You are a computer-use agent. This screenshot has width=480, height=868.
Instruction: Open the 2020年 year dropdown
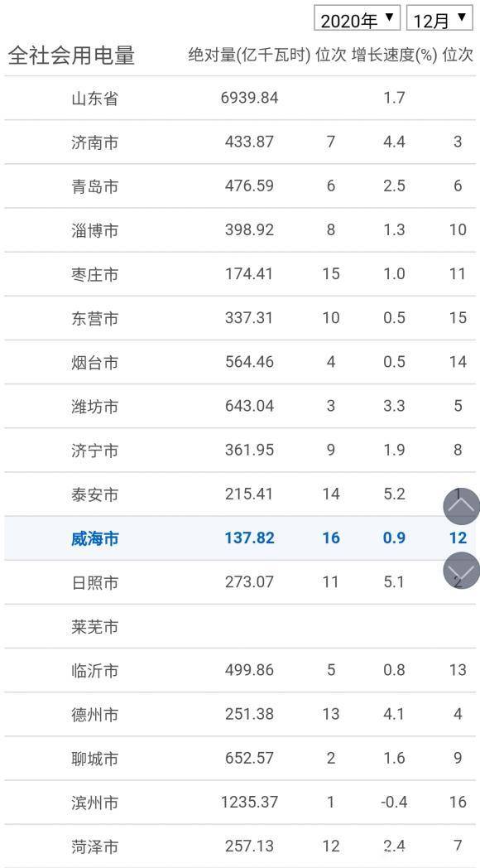click(358, 19)
